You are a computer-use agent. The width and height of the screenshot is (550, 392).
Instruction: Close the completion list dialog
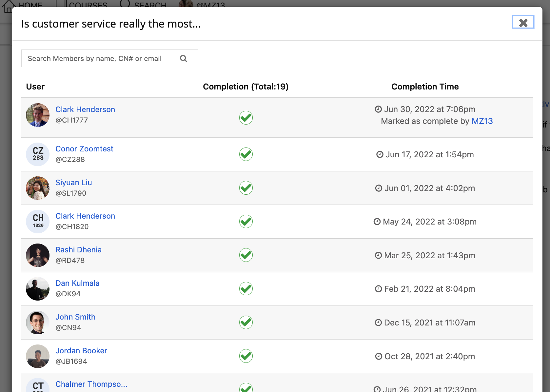point(523,22)
